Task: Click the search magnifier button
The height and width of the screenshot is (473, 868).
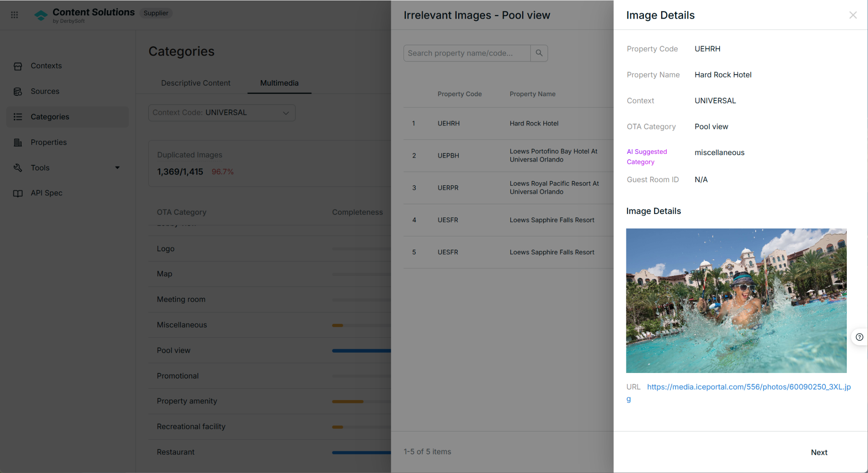Action: coord(539,53)
